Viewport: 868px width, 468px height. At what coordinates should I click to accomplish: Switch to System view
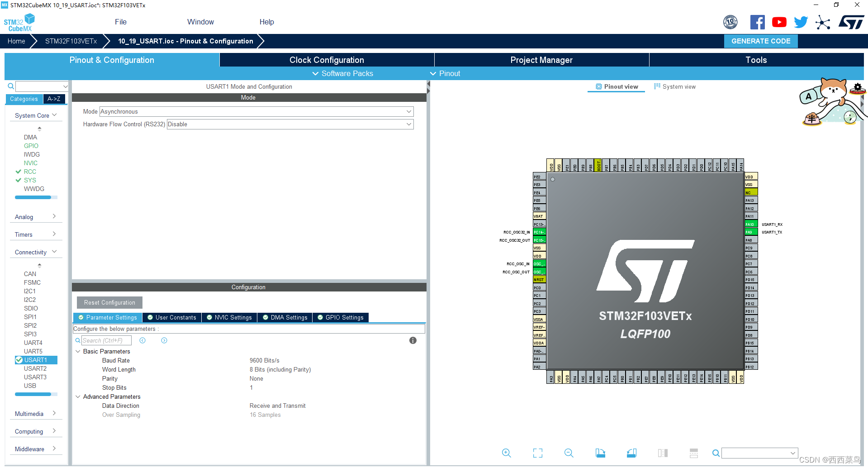[x=675, y=86]
